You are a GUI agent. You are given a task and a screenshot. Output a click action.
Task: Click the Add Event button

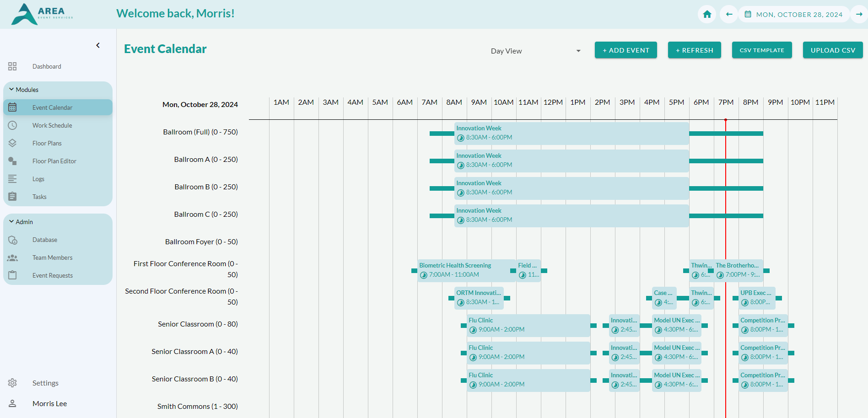(625, 50)
